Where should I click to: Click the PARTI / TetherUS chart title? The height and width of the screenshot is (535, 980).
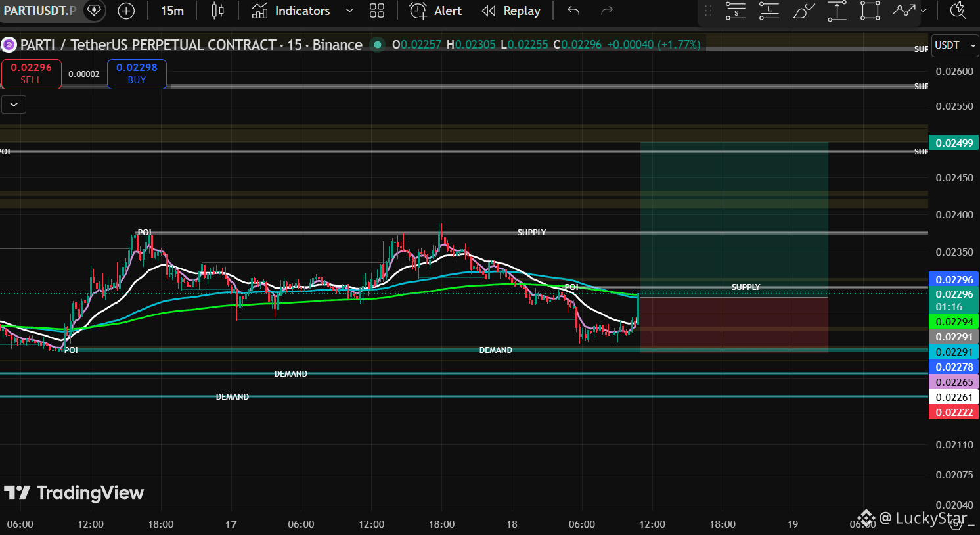191,45
